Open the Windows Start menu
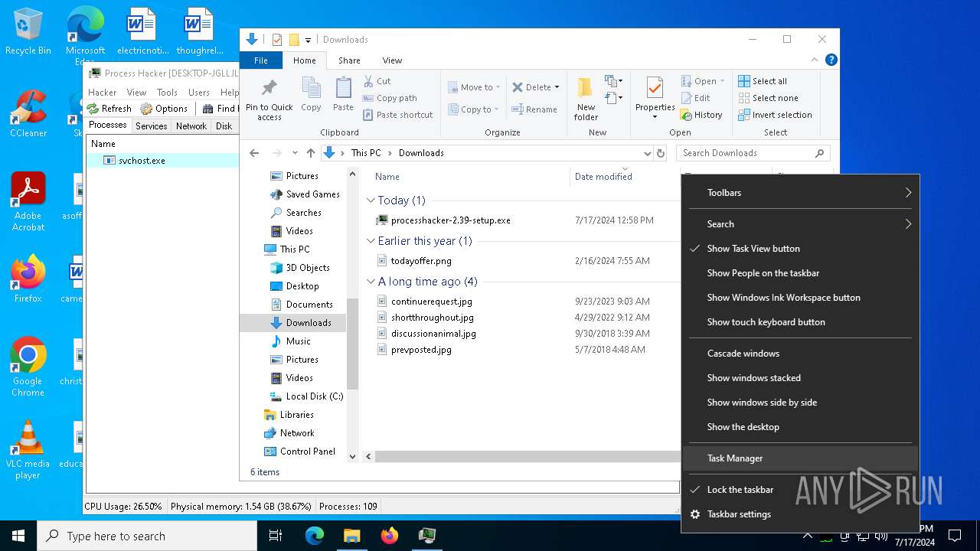The width and height of the screenshot is (980, 551). [x=18, y=536]
